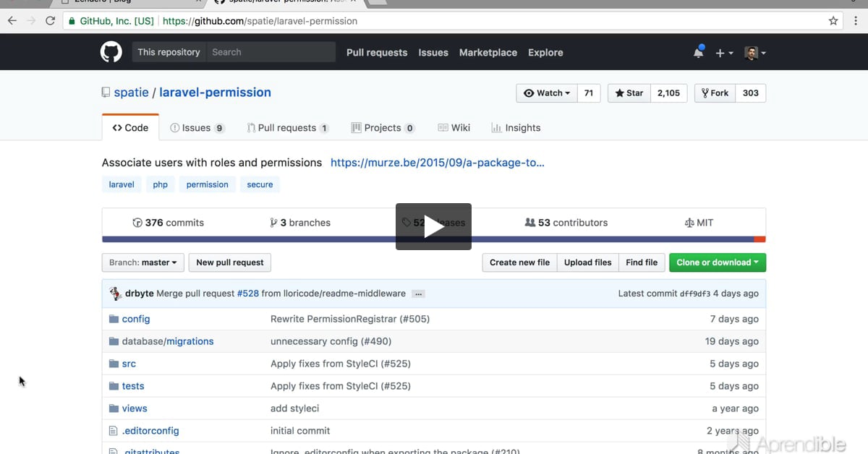Open Explore in top navigation

[x=545, y=53]
